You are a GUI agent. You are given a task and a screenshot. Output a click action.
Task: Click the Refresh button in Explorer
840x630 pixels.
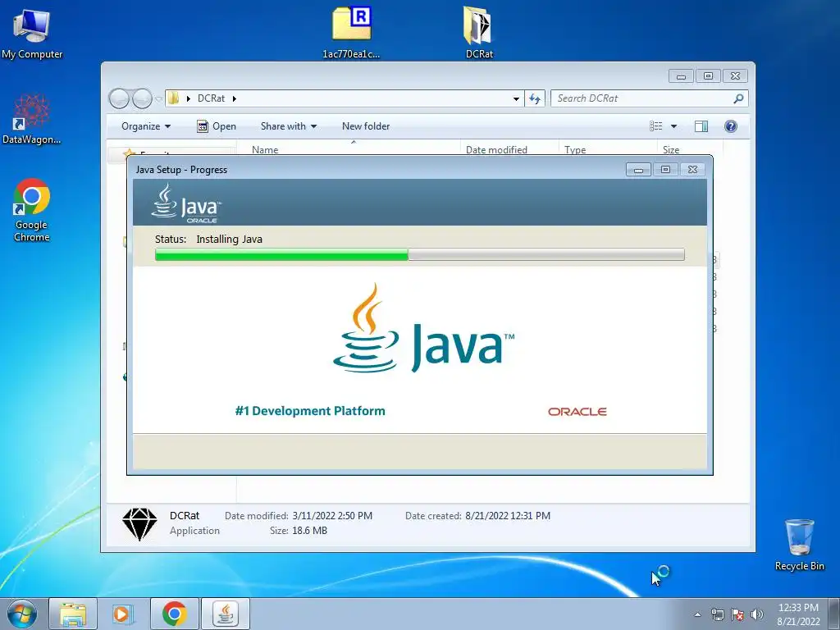(x=535, y=98)
